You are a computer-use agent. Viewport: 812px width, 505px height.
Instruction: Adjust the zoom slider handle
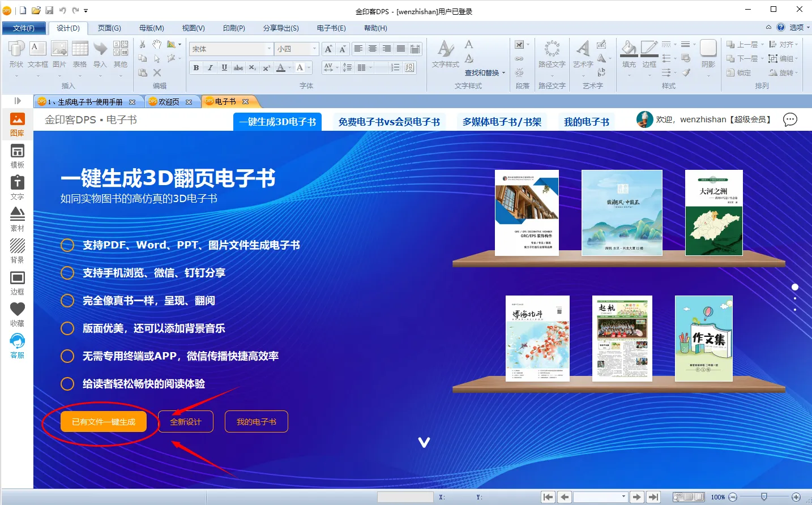pos(764,497)
